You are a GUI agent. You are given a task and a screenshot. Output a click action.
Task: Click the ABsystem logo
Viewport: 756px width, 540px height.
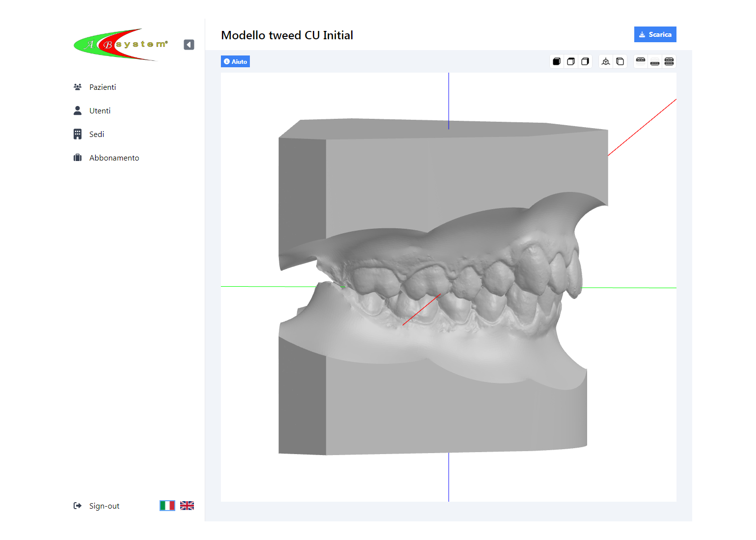[121, 45]
